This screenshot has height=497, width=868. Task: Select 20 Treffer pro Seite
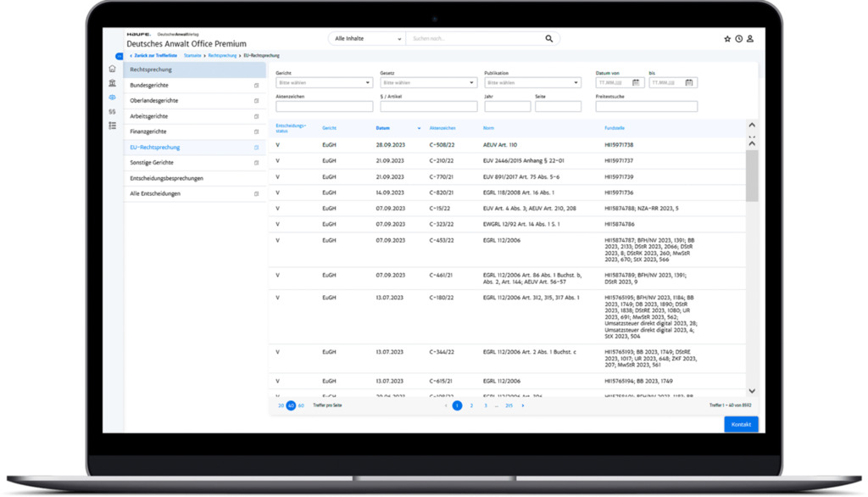pyautogui.click(x=281, y=405)
